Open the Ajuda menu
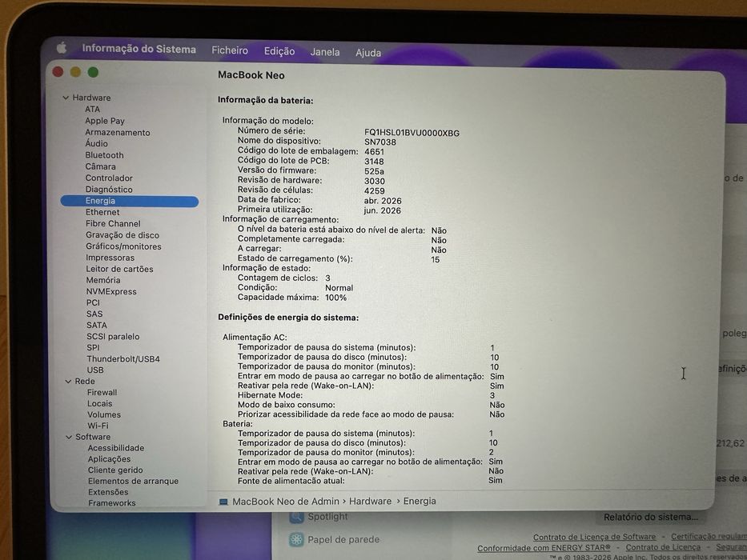This screenshot has height=560, width=747. point(367,53)
